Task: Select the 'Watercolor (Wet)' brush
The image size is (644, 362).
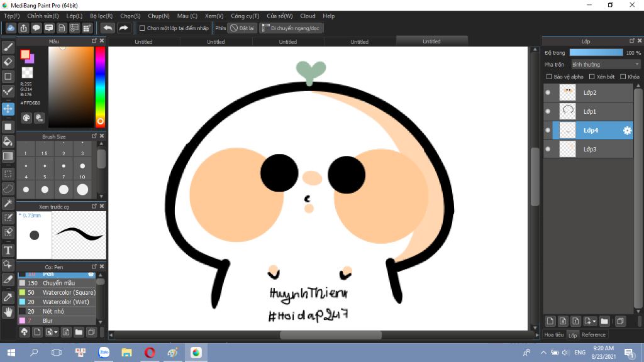Action: point(57,302)
